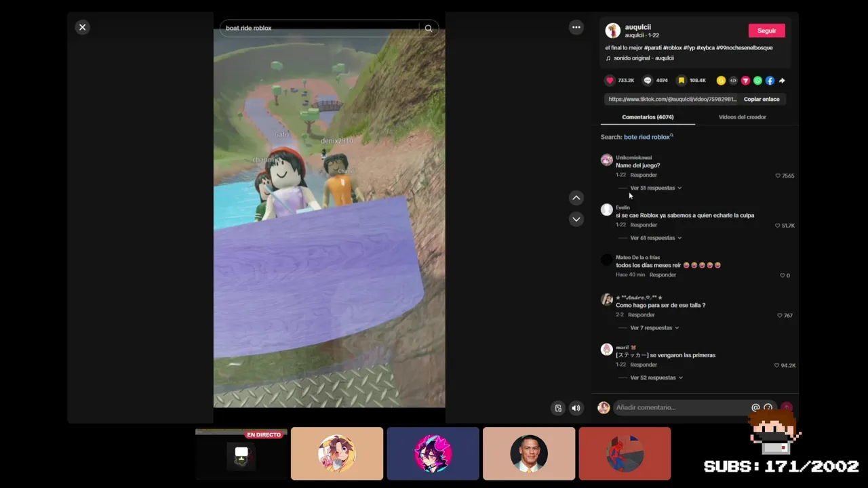Select the man in suit thumbnail
Viewport: 868px width, 488px height.
(529, 453)
